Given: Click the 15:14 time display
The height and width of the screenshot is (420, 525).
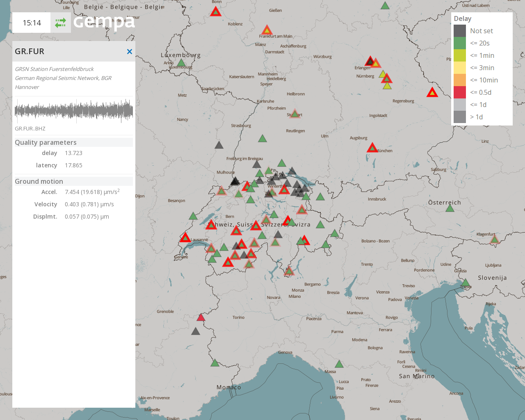Looking at the screenshot, I should click(32, 23).
